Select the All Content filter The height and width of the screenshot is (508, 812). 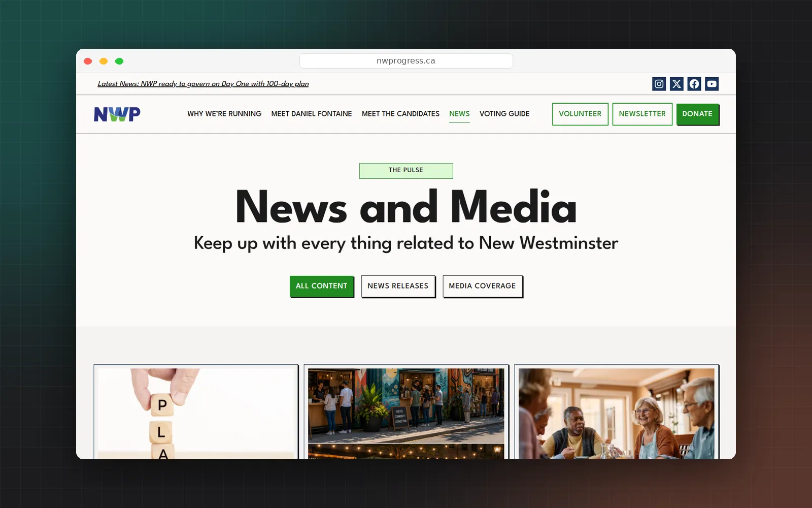pyautogui.click(x=322, y=286)
